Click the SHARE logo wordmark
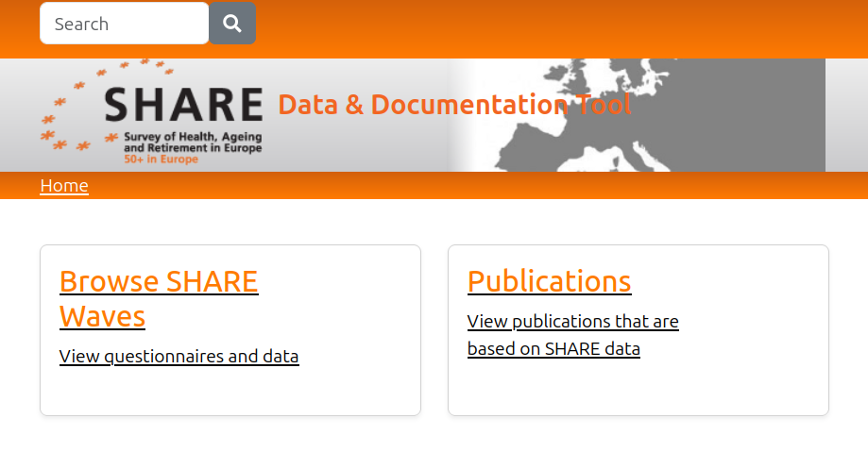The height and width of the screenshot is (469, 868). 183,105
